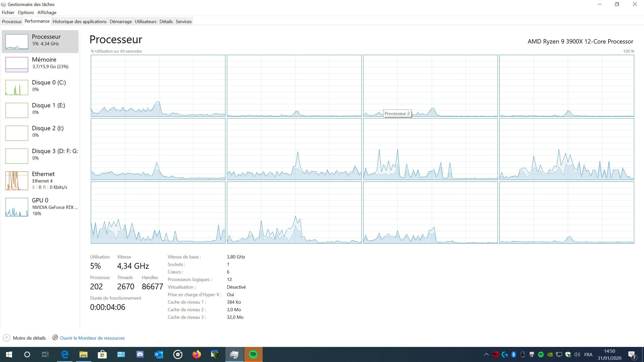Image resolution: width=644 pixels, height=362 pixels.
Task: Switch to the Processus tab
Action: (12, 22)
